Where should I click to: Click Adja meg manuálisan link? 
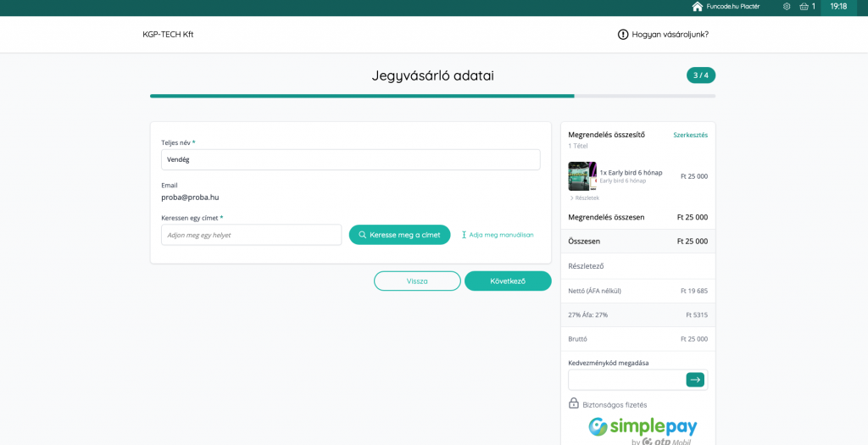pyautogui.click(x=501, y=235)
